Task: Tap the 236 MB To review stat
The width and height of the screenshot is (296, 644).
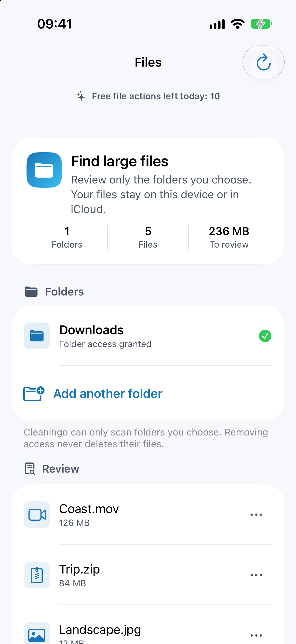Action: 229,237
